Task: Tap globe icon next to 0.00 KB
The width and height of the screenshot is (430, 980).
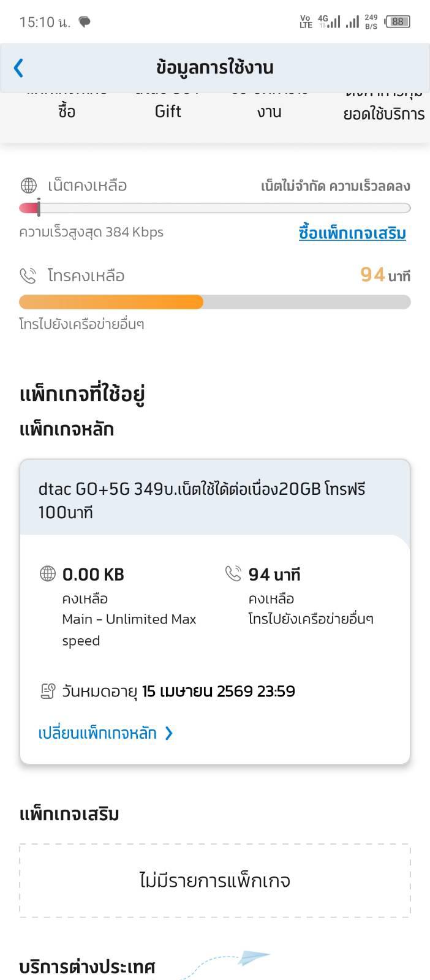Action: click(47, 574)
